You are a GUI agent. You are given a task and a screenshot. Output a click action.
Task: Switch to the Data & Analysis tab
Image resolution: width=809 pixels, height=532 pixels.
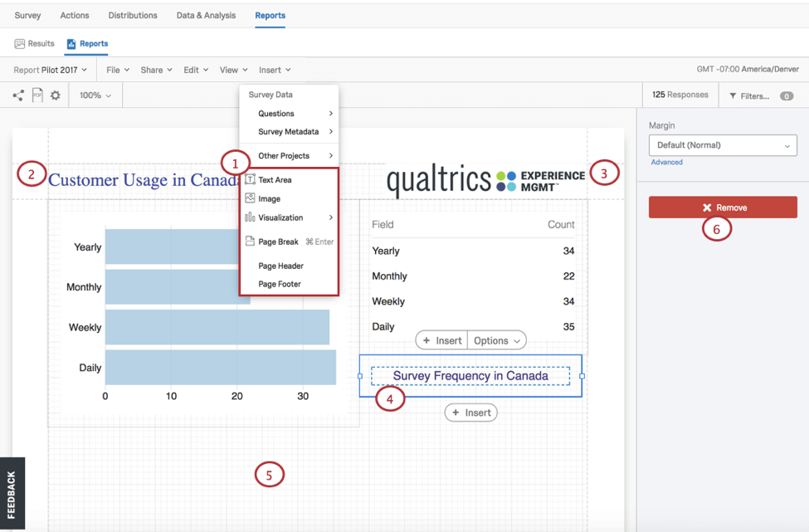tap(206, 16)
